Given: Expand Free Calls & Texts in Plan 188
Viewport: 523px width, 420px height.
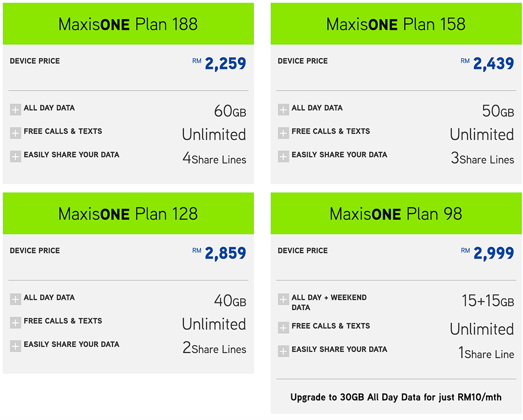Looking at the screenshot, I should 16,133.
